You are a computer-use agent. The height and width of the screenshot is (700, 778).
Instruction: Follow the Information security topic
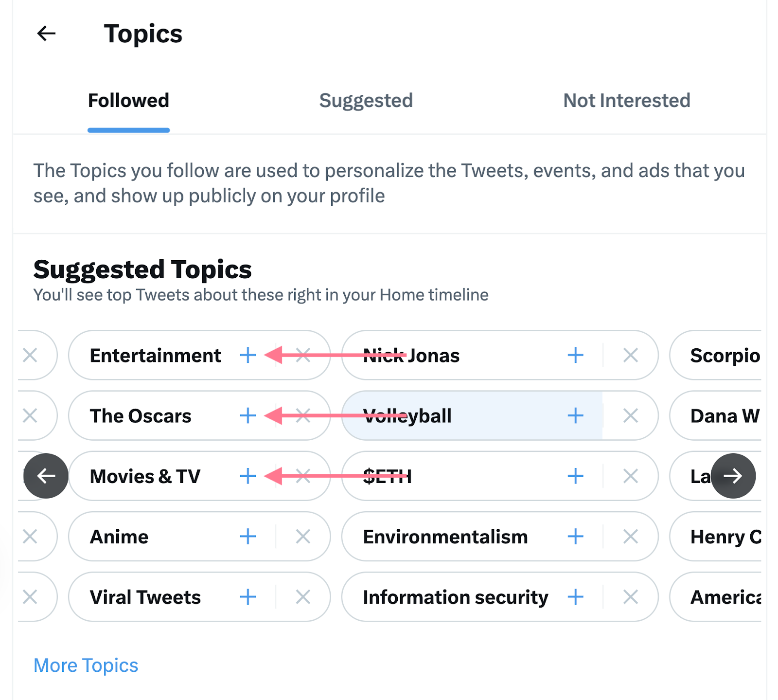575,597
